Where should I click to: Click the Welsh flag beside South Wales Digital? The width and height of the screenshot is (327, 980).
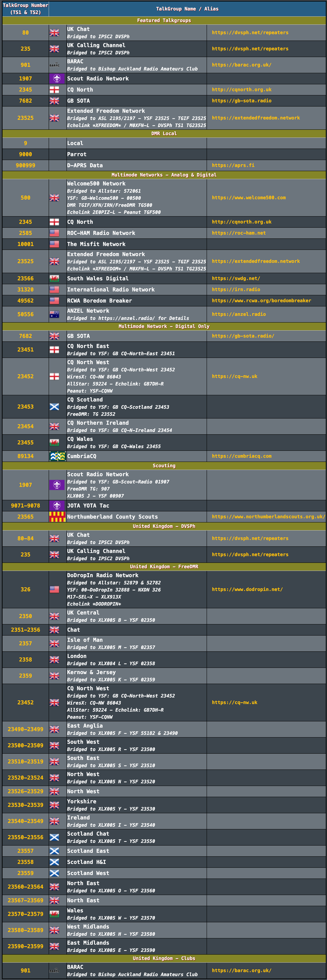pos(54,278)
